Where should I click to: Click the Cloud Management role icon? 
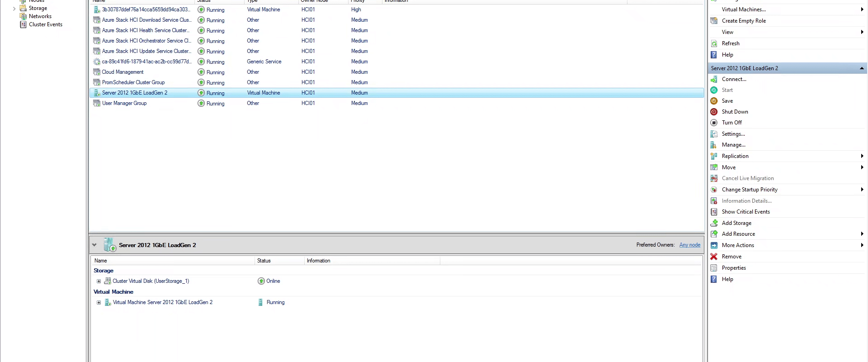coord(96,72)
